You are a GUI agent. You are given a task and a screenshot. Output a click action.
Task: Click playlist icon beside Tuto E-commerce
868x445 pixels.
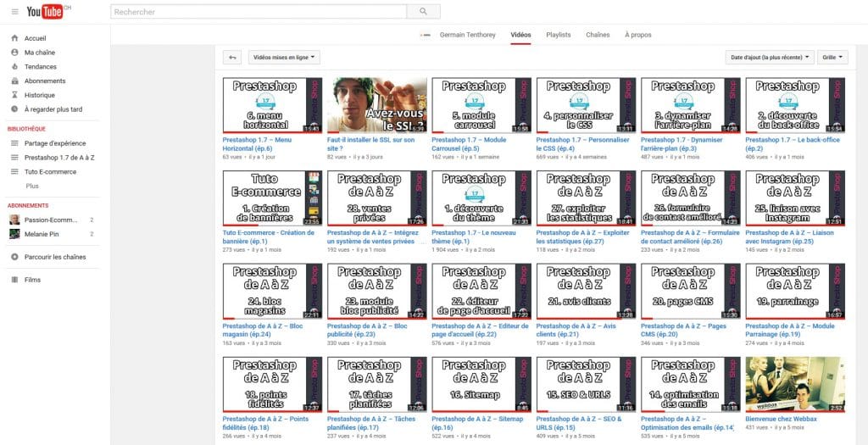pyautogui.click(x=14, y=171)
